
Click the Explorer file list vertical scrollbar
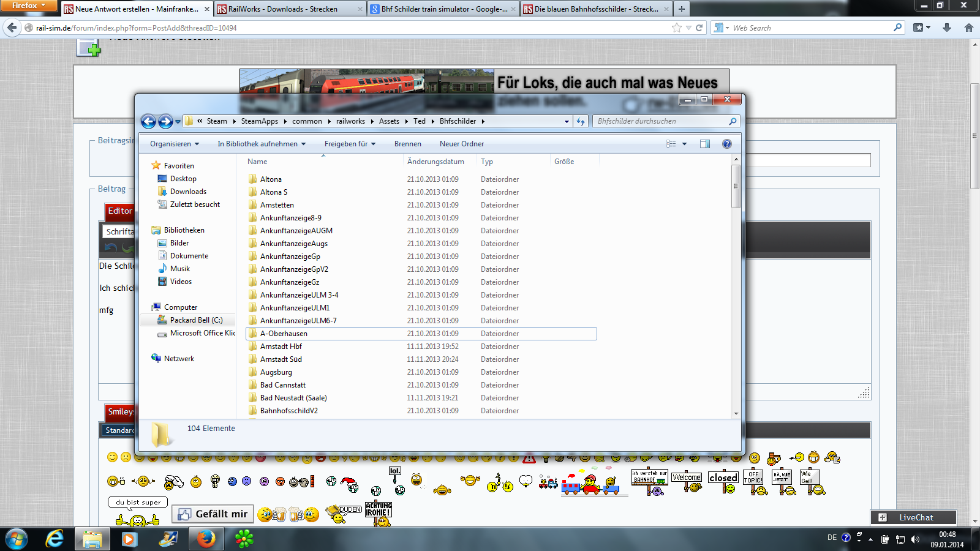pos(736,187)
